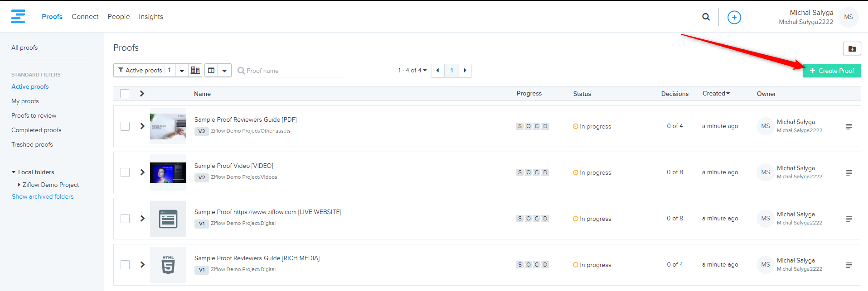Open the MS user avatar menu
This screenshot has width=868, height=291.
click(848, 17)
